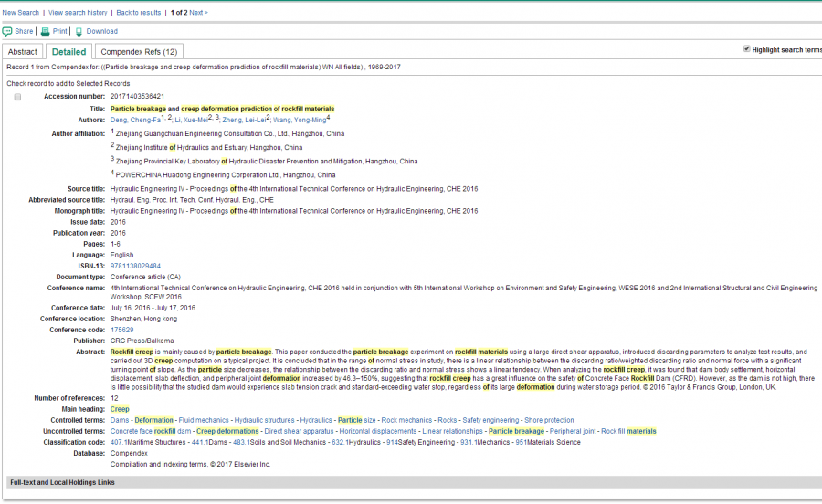This screenshot has width=822, height=504.
Task: Click Pages value 1-6
Action: click(x=115, y=244)
